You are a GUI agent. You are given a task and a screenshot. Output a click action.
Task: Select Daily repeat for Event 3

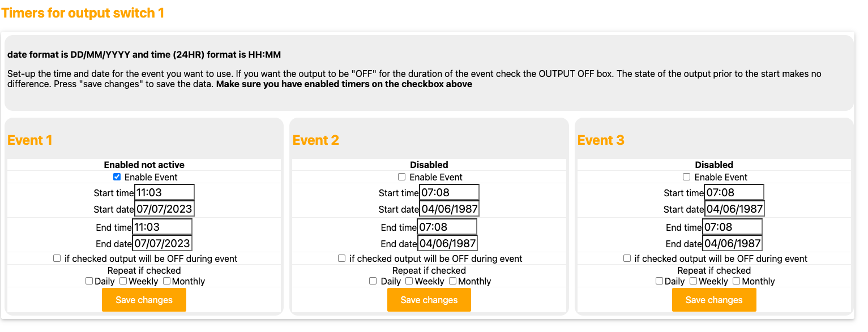tap(659, 281)
